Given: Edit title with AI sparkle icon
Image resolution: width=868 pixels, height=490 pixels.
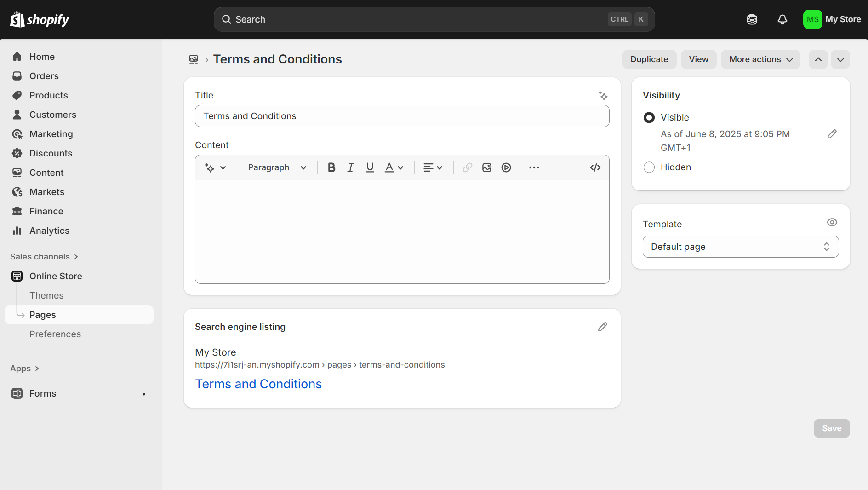Looking at the screenshot, I should coord(603,96).
